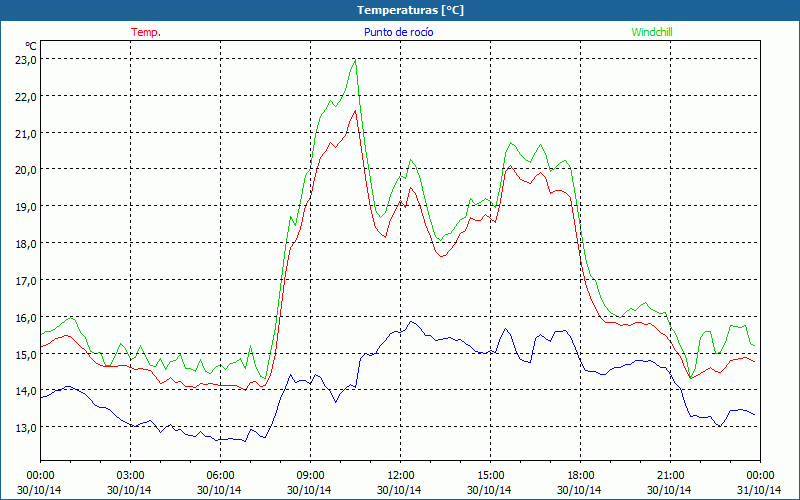Click the 18,0 y-axis value
The image size is (800, 500).
click(x=26, y=243)
